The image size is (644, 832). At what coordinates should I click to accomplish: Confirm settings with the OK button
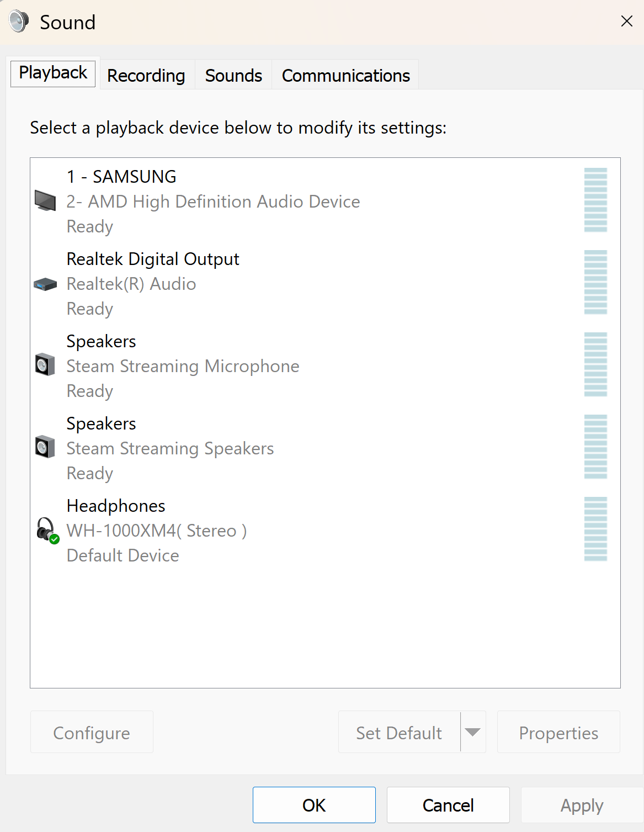[x=313, y=805]
